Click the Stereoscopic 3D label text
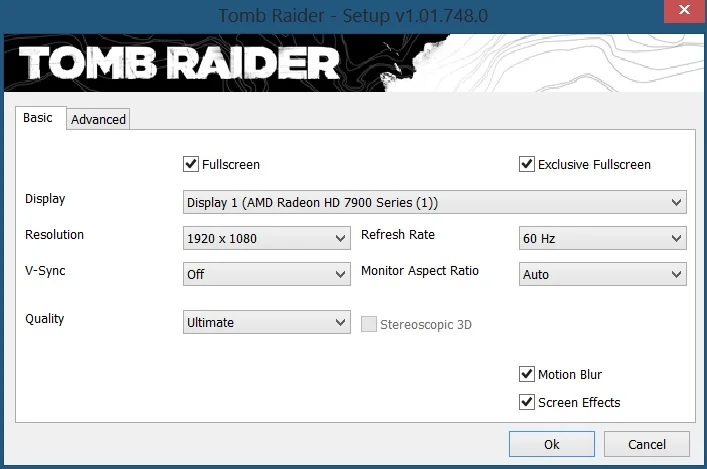707x469 pixels. [x=426, y=325]
